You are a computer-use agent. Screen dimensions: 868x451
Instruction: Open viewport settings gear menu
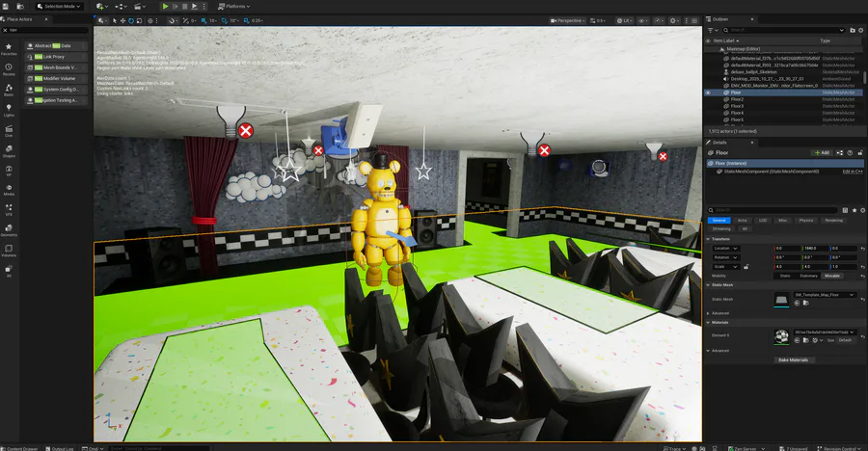(x=675, y=20)
